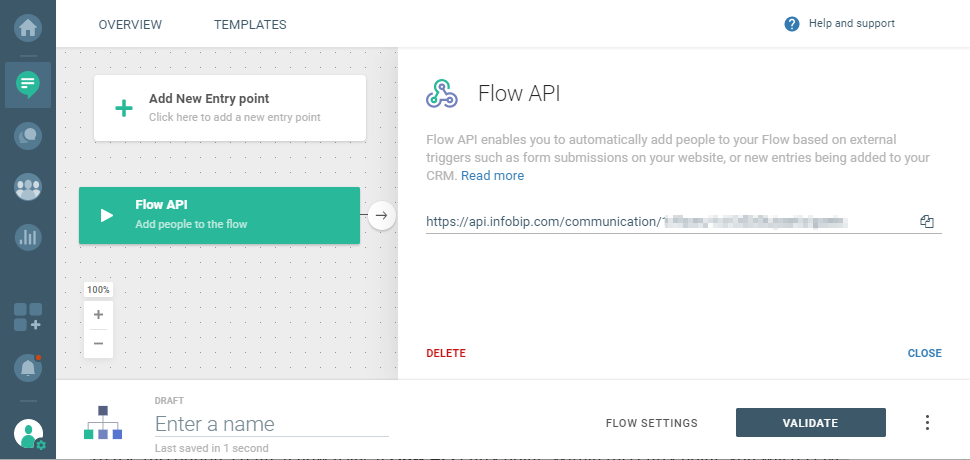This screenshot has width=970, height=460.
Task: Select the chat message sidebar icon
Action: point(28,84)
